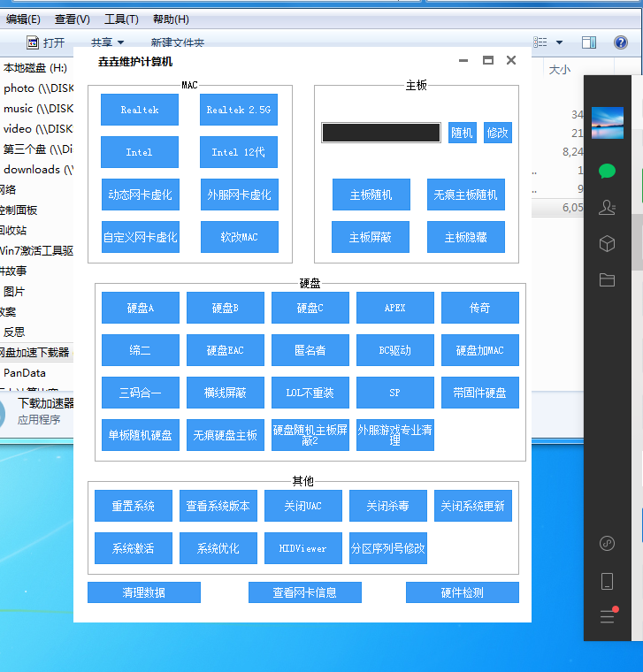Expand the view options dropdown arrow
The height and width of the screenshot is (672, 643).
(x=559, y=42)
